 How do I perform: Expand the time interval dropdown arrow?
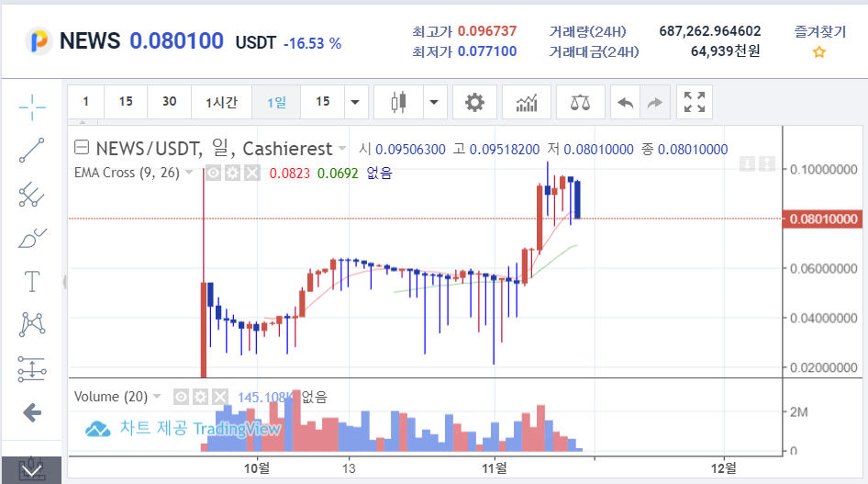355,102
